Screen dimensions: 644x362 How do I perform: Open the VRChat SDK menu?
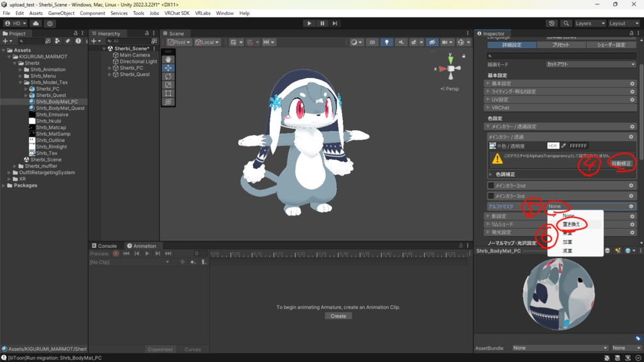(177, 13)
